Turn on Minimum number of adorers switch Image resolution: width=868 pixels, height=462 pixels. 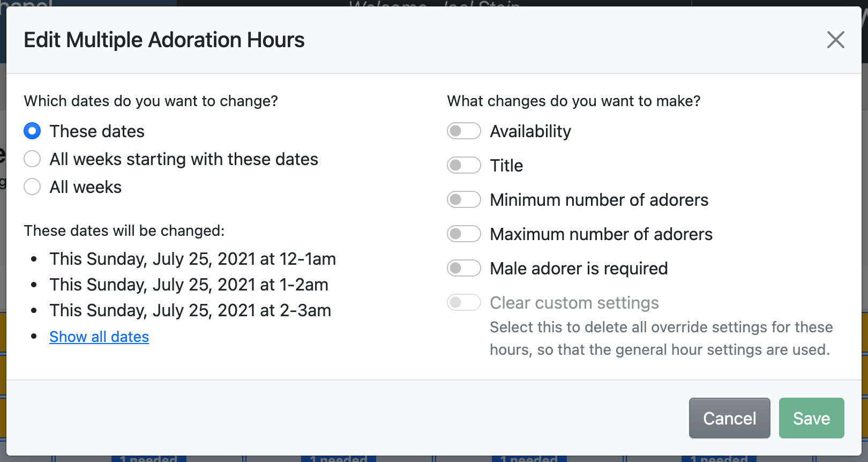tap(464, 200)
